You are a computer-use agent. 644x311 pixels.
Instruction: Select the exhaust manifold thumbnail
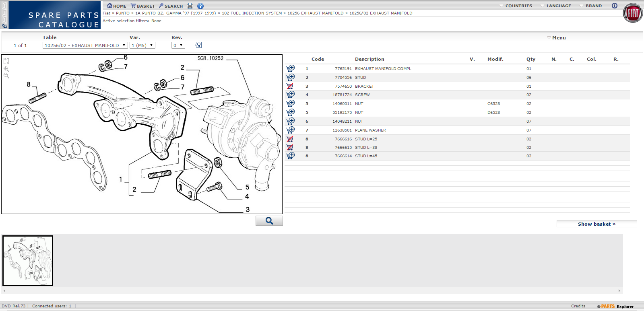[x=28, y=261]
